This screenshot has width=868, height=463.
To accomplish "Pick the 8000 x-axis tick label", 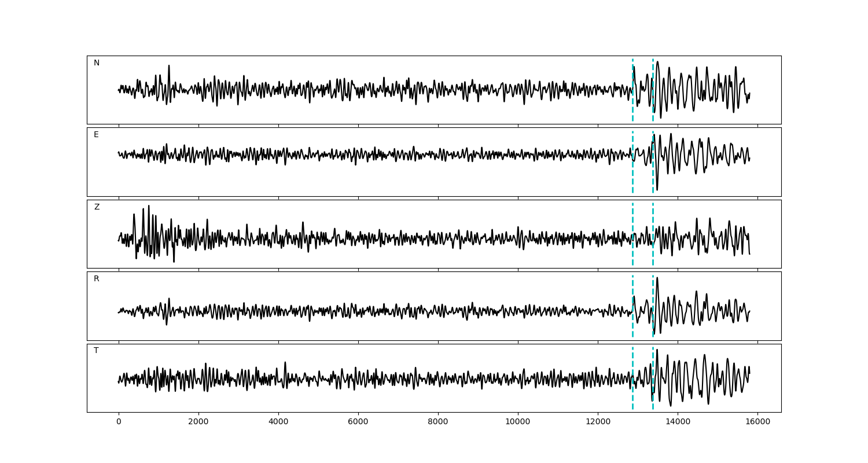I will click(x=438, y=422).
